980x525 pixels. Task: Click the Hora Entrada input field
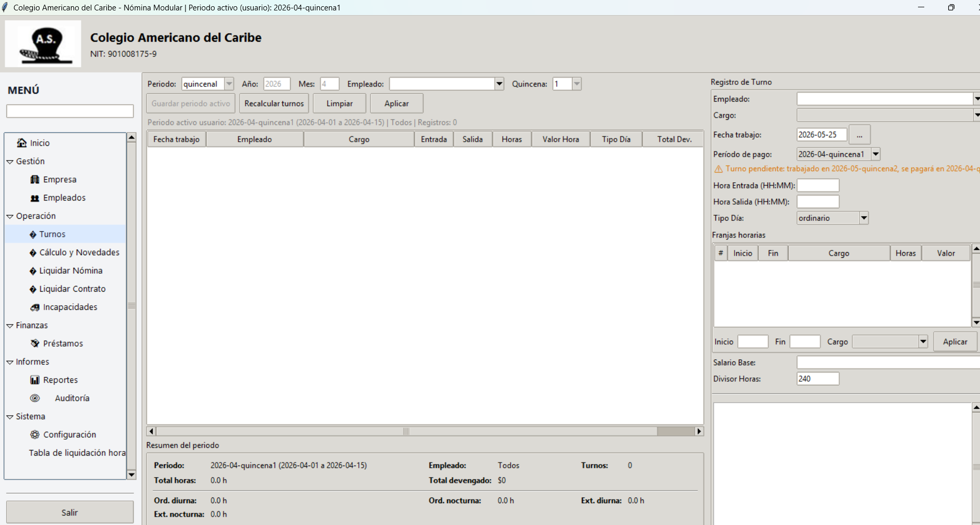818,185
